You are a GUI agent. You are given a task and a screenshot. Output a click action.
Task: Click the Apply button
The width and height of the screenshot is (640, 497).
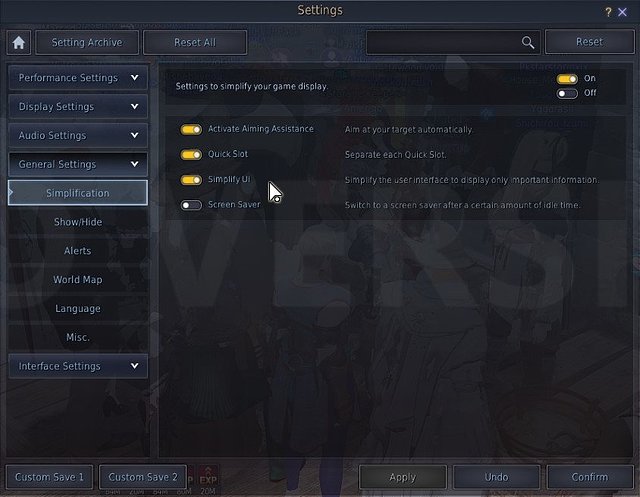pos(402,477)
